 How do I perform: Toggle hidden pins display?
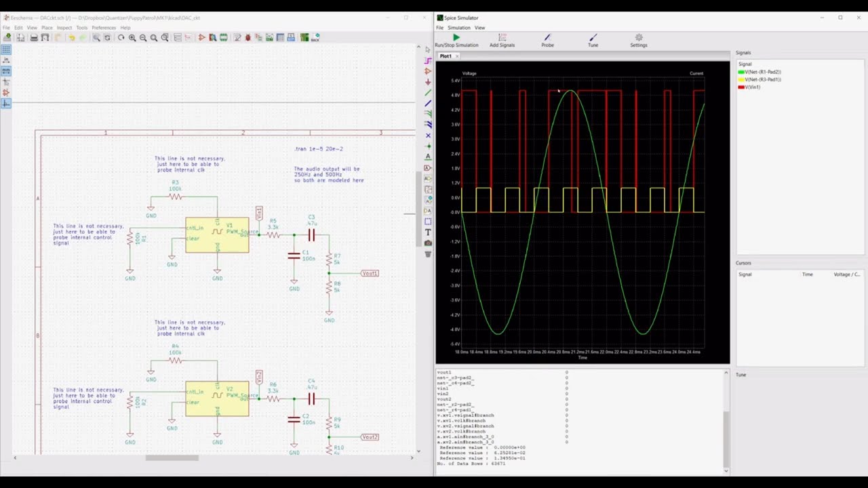coord(6,92)
